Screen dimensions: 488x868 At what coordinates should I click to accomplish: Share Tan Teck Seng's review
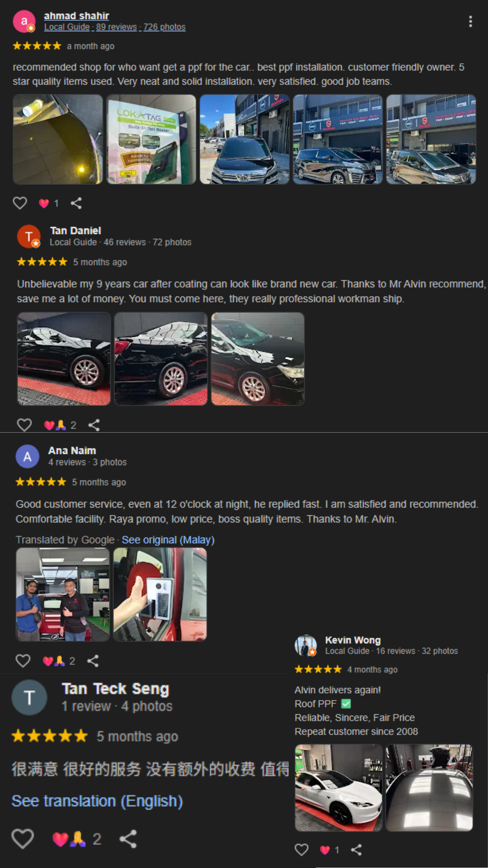click(128, 839)
